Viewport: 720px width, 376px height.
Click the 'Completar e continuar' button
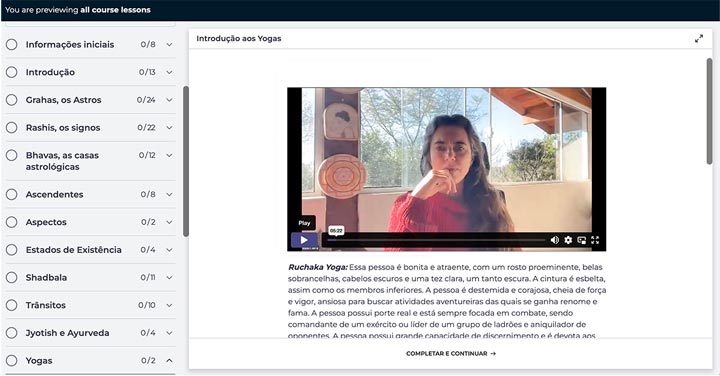click(x=450, y=354)
